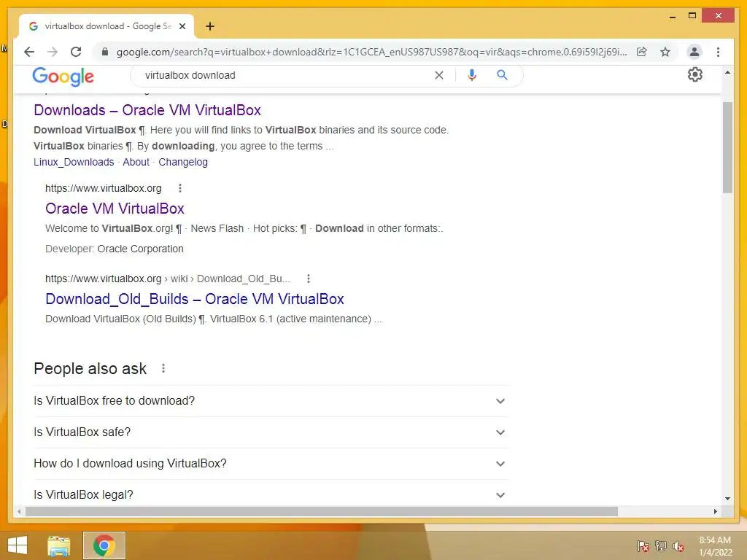Click the vertical scrollbar thumb
747x560 pixels.
click(x=727, y=147)
